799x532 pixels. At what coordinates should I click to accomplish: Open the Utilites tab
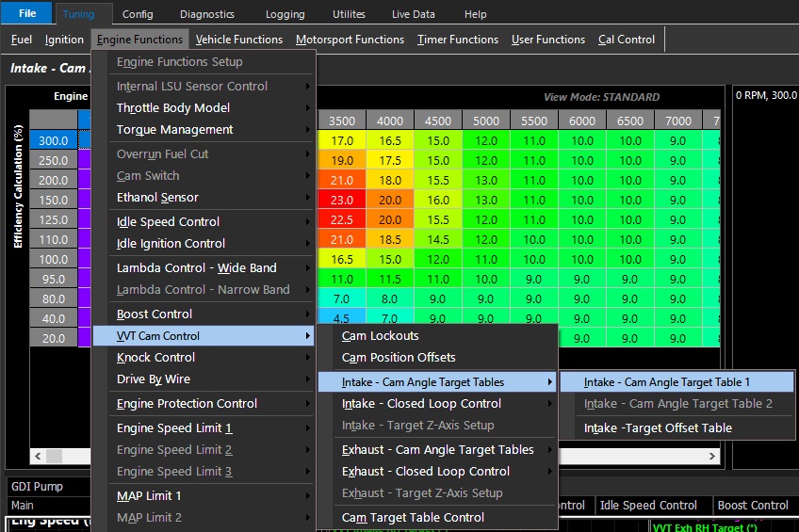[x=349, y=14]
